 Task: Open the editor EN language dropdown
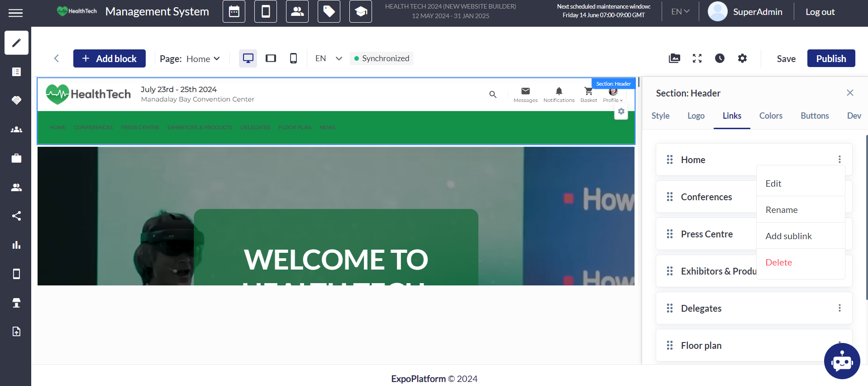[329, 58]
